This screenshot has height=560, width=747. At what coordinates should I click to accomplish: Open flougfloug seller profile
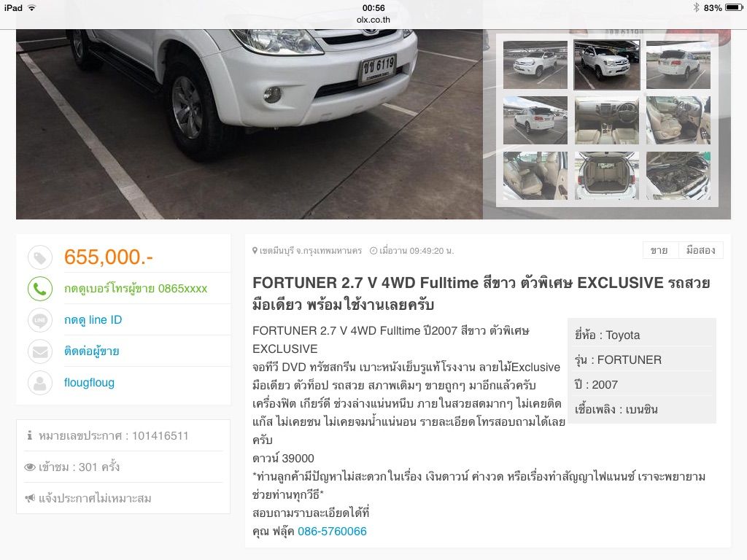coord(89,383)
